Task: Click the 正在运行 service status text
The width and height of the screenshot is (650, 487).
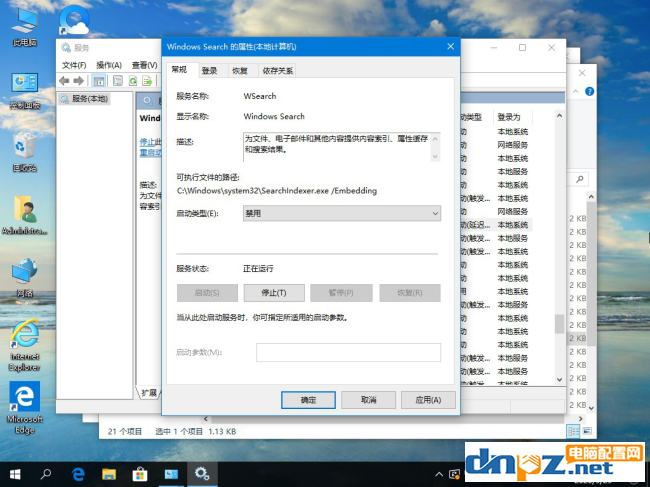Action: click(258, 269)
